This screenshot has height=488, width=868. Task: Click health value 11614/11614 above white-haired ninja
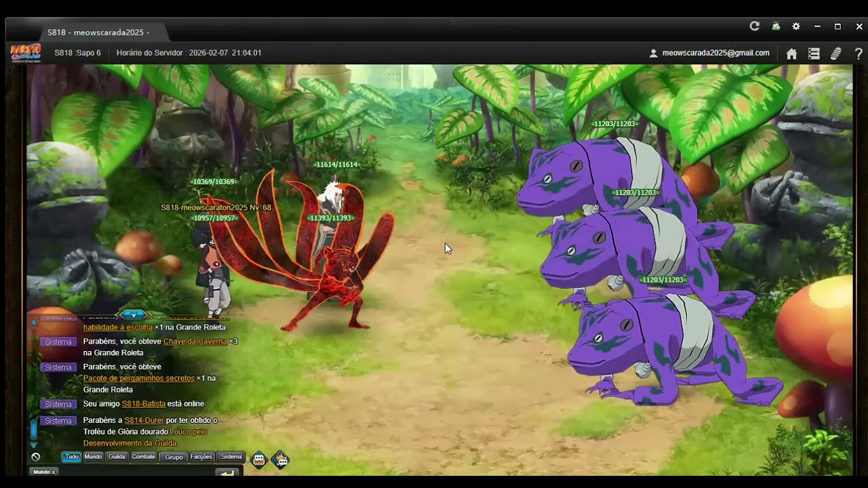tap(336, 165)
